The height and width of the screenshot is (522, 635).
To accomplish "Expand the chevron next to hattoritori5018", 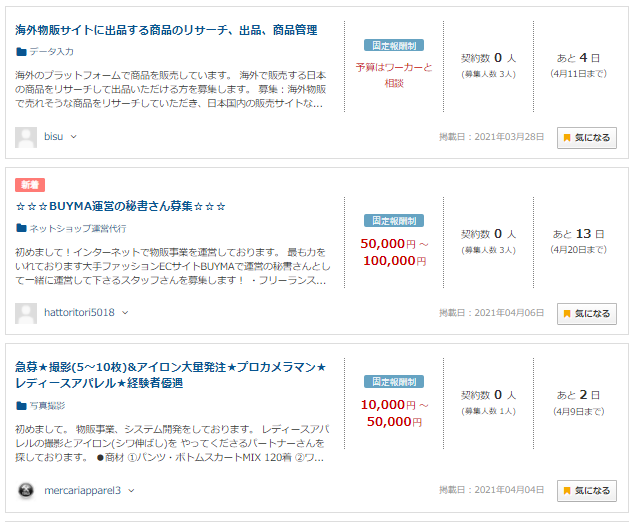I will pyautogui.click(x=125, y=313).
